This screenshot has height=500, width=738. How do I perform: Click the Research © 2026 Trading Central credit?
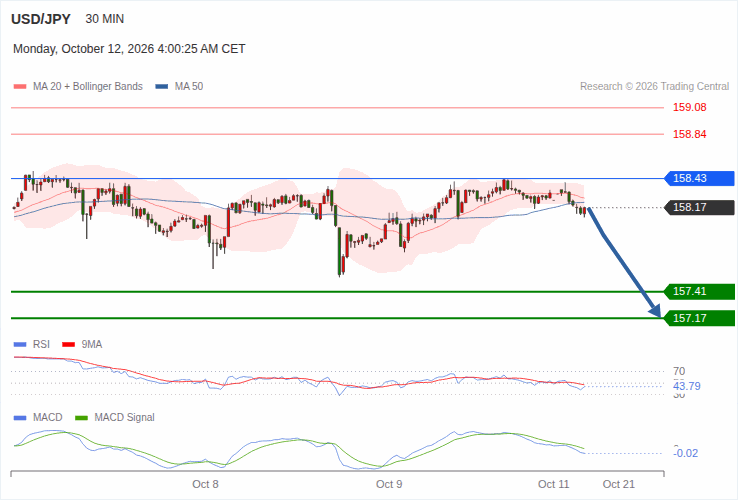pos(654,87)
